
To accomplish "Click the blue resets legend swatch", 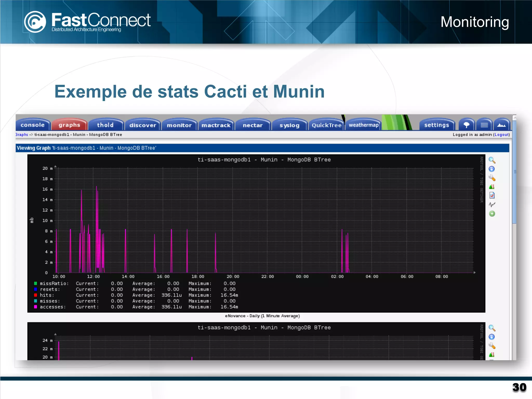I will [36, 289].
